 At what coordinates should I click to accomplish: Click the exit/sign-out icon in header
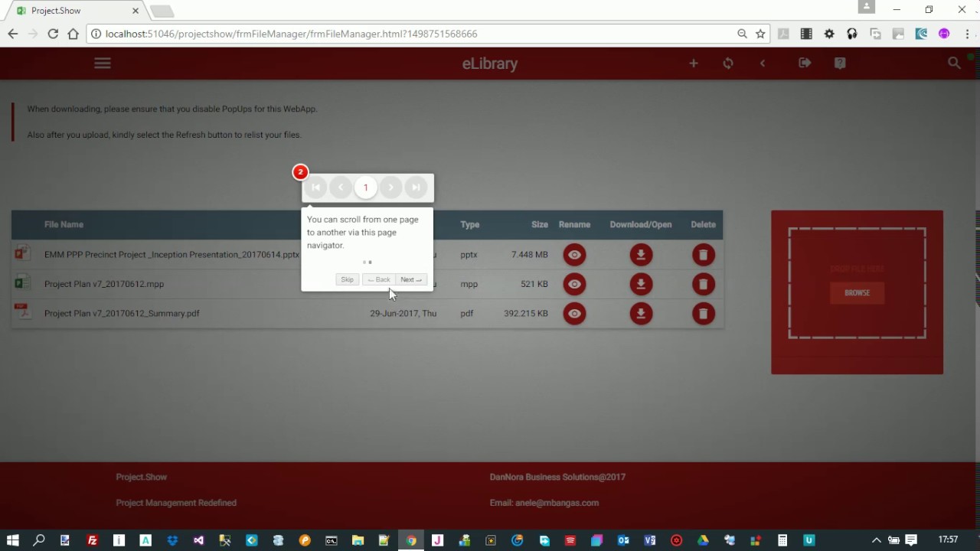pyautogui.click(x=805, y=64)
